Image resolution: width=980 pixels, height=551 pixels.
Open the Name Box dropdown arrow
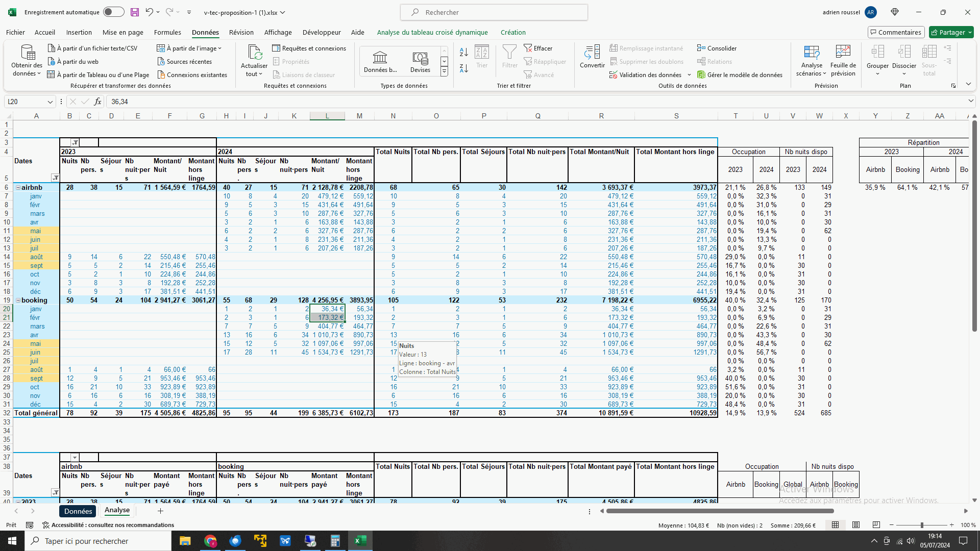tap(50, 102)
